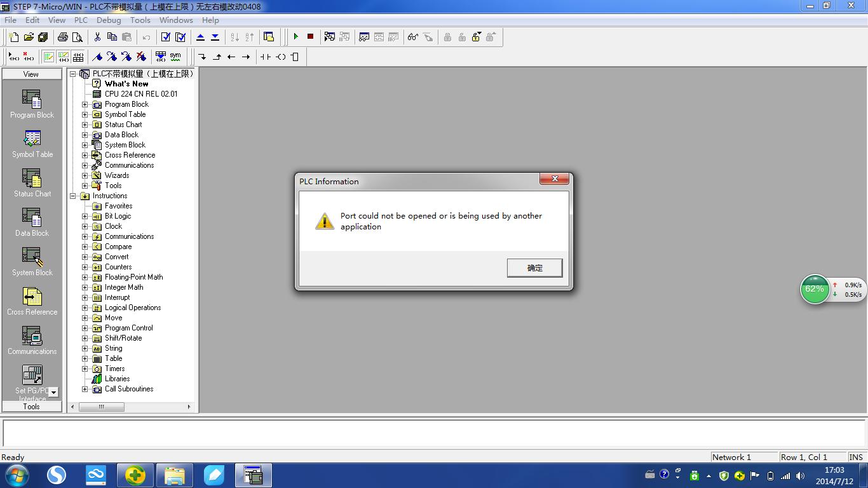Screen dimensions: 868x488
Task: Click the Delete Network toolbar icon
Action: tap(28, 57)
